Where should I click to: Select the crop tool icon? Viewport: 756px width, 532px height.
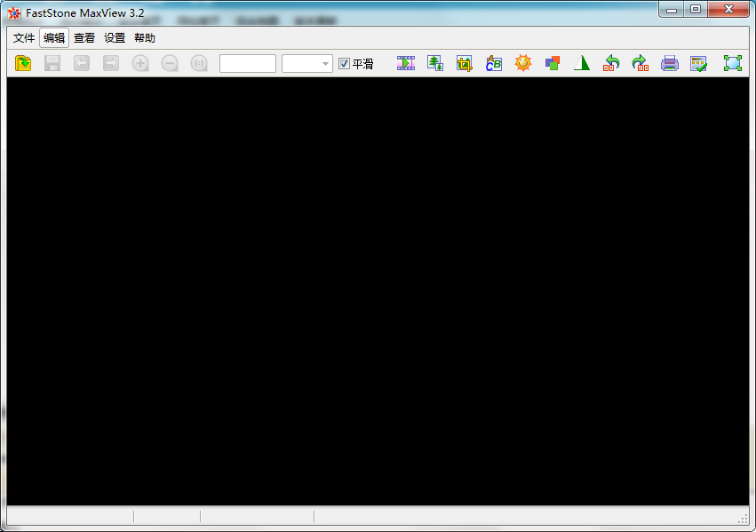pos(465,63)
